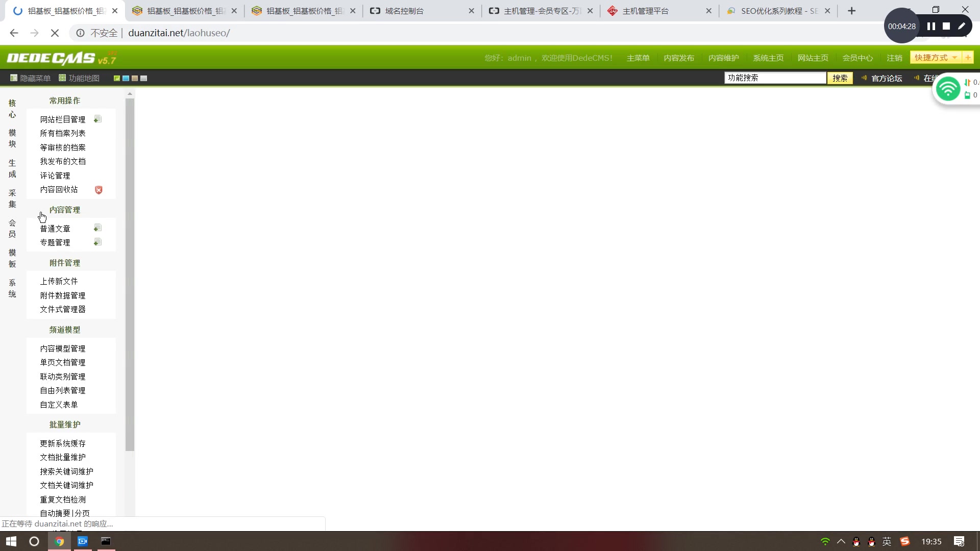Click the plus icon next to 快捷方式
The image size is (980, 551).
pyautogui.click(x=968, y=58)
